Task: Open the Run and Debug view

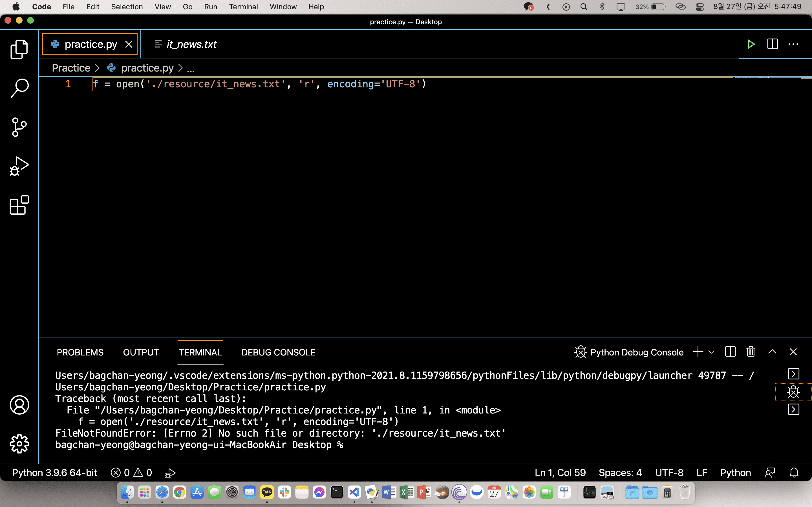Action: coord(19,166)
